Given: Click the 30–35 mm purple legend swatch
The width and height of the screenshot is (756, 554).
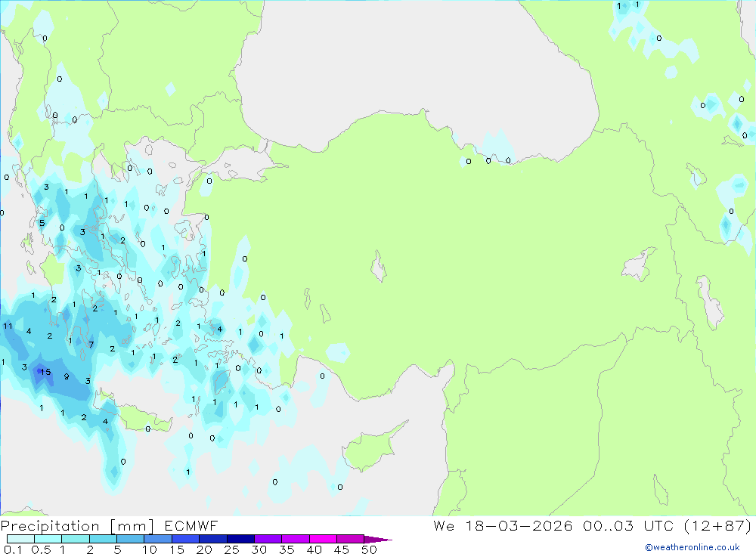Looking at the screenshot, I should [x=268, y=539].
